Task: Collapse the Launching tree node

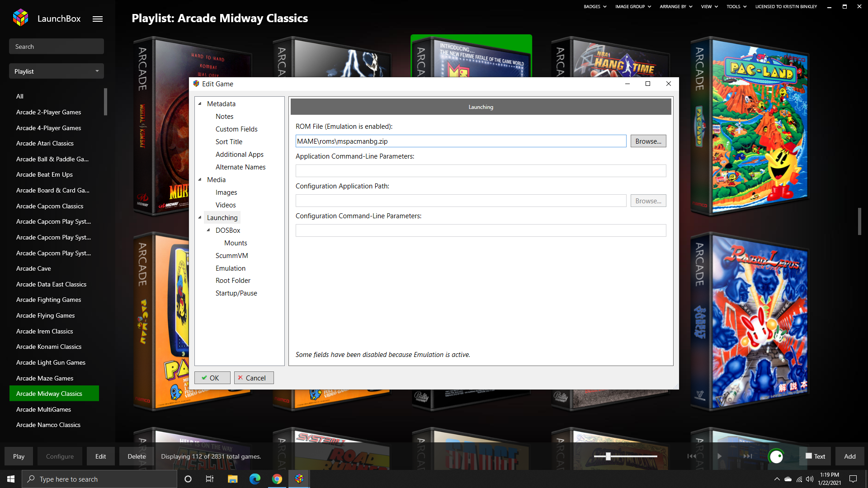Action: tap(200, 217)
